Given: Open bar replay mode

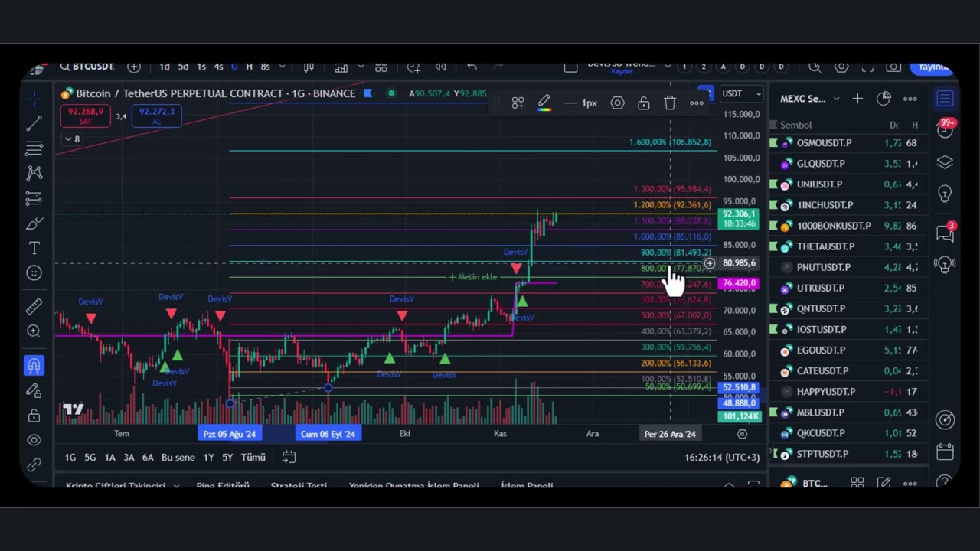Looking at the screenshot, I should tap(440, 67).
